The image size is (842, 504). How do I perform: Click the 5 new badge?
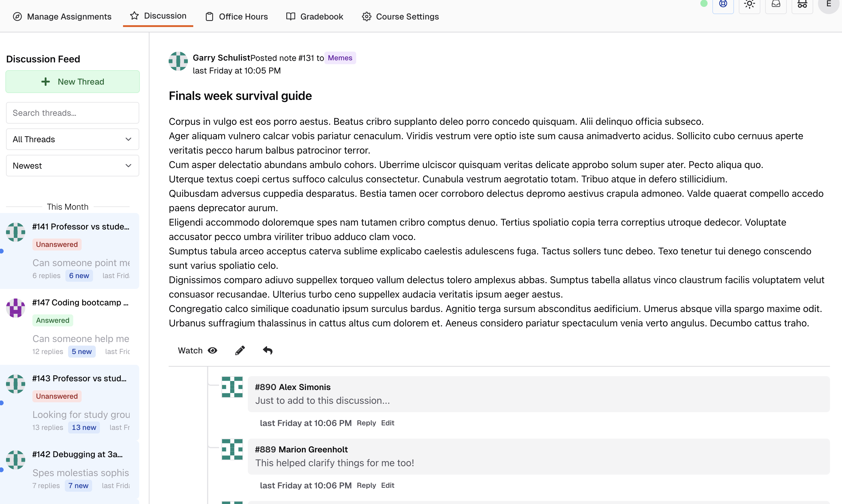point(82,352)
